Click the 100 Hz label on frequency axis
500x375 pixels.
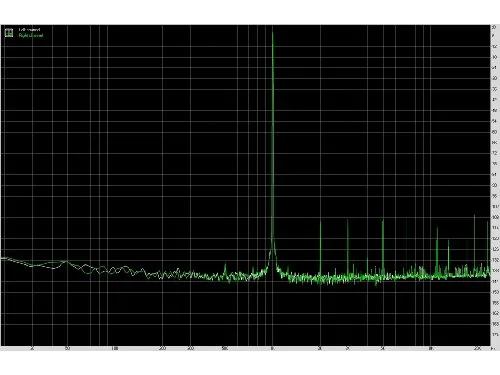[115, 348]
